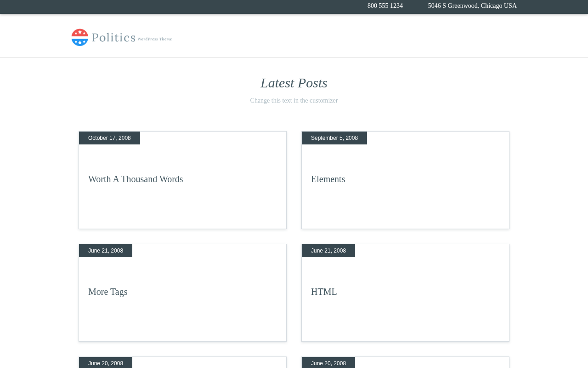Image resolution: width=588 pixels, height=368 pixels.
Task: Click the Politics star emblem logo icon
Action: (x=79, y=37)
